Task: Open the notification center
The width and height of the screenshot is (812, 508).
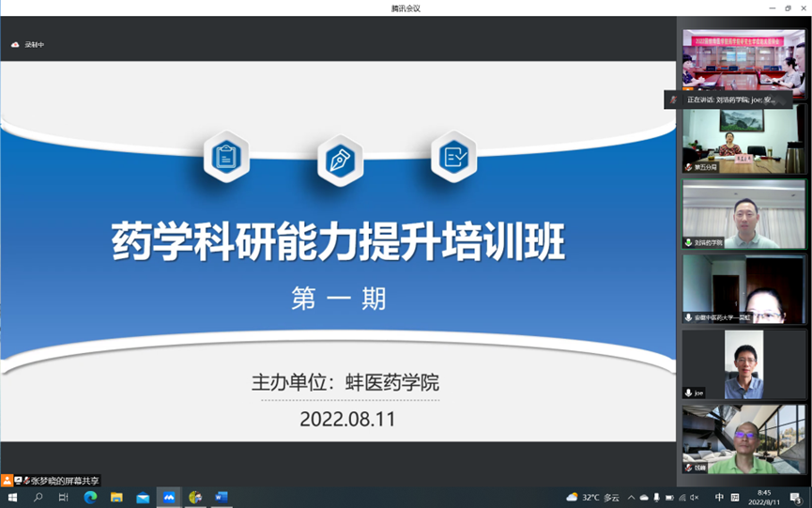Action: [x=795, y=498]
